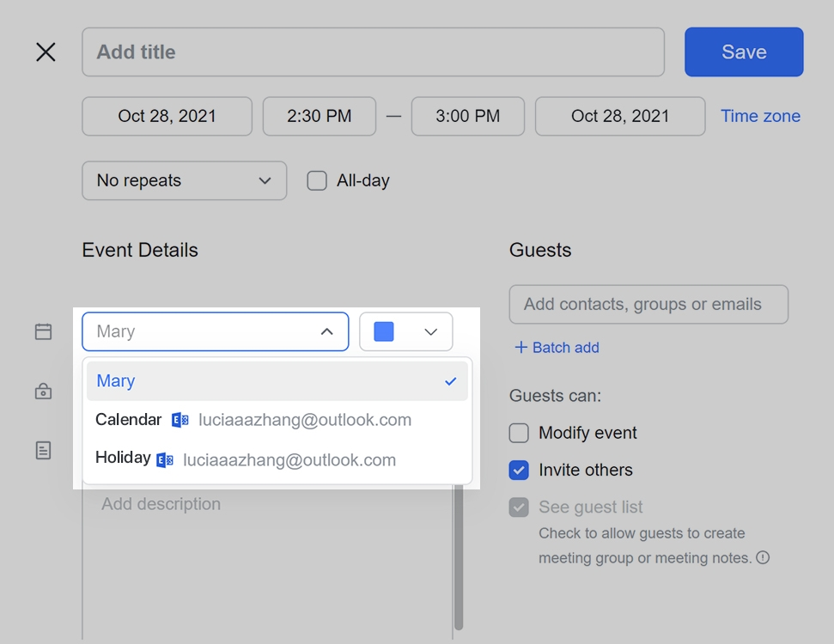Open the No repeats dropdown
834x644 pixels.
click(184, 181)
